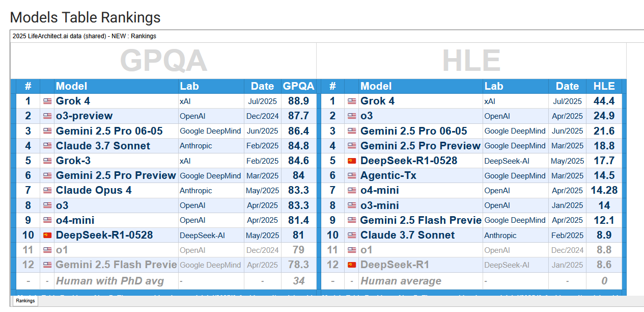Select the o3-mini model name
This screenshot has width=644, height=312.
380,205
